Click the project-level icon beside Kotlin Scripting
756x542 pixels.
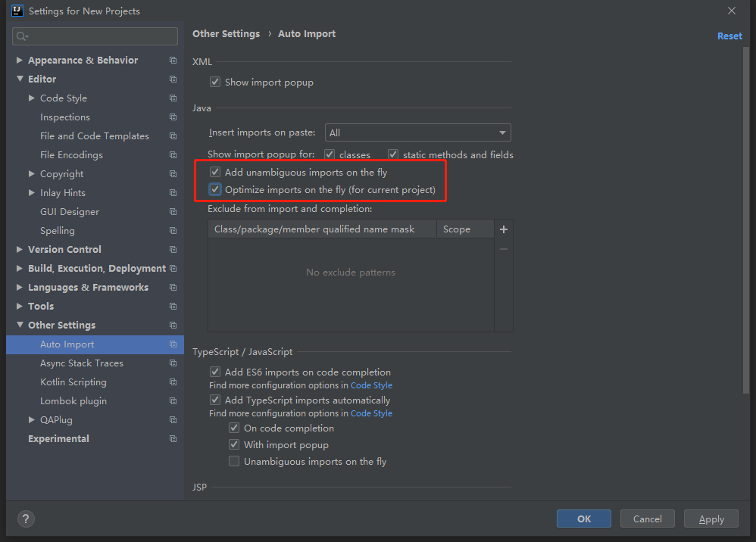click(173, 382)
